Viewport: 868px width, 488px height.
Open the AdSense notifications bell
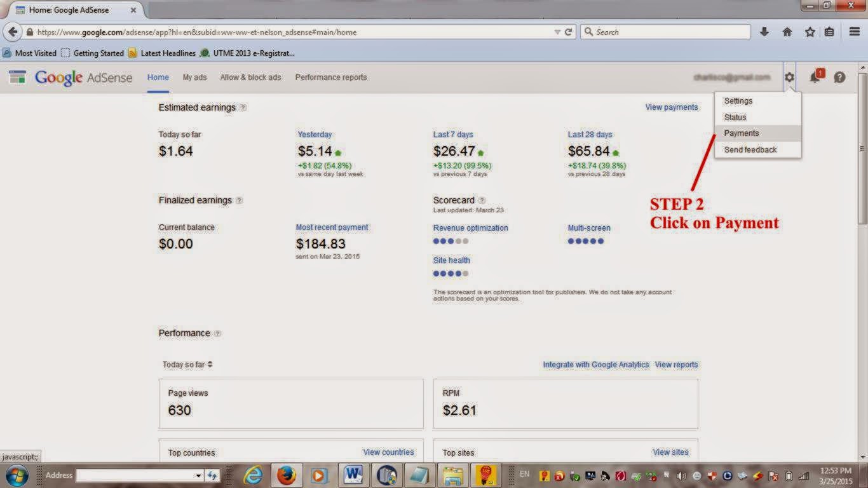click(x=815, y=77)
